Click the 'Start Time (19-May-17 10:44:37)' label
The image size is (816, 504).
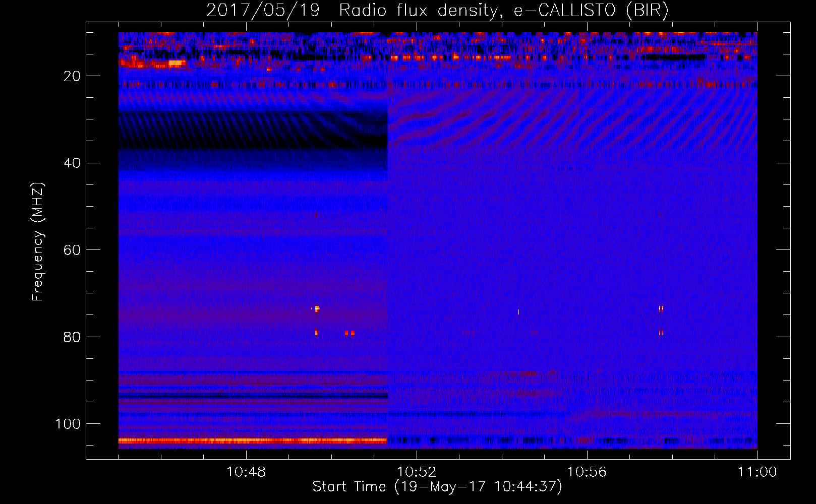click(437, 487)
